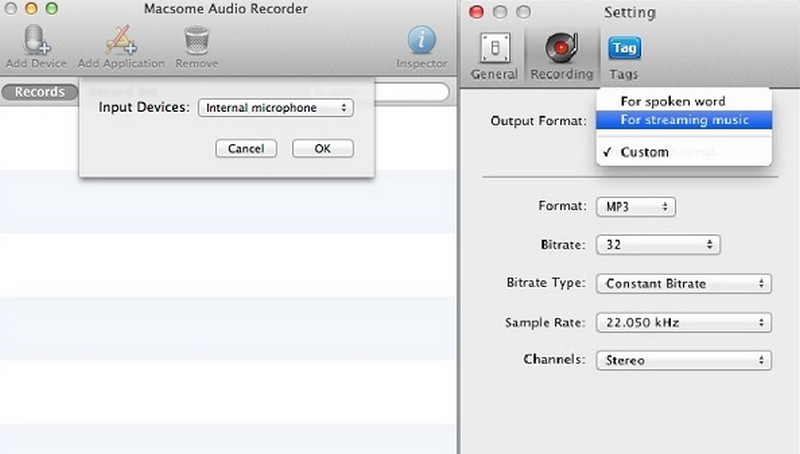Open the Format MP3 dropdown
The image size is (800, 454).
coord(636,207)
